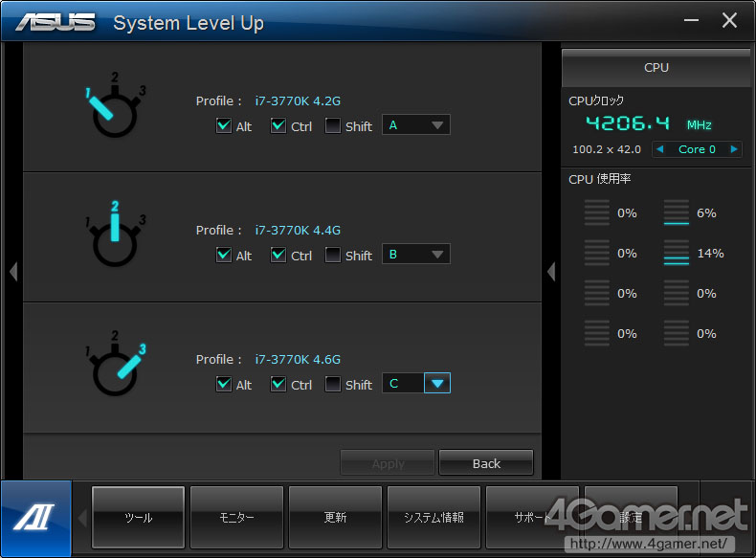Click the AI Suite logo icon

35,518
